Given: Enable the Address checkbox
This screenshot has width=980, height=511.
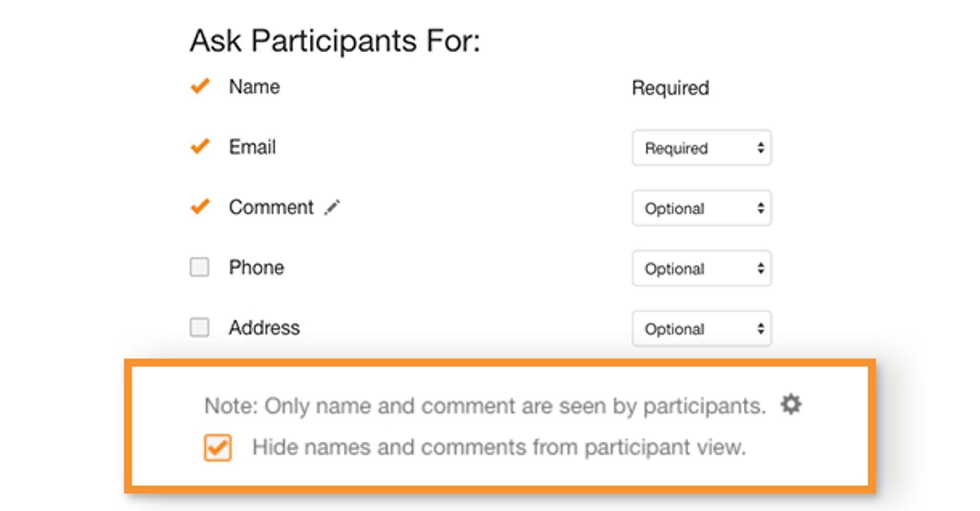Looking at the screenshot, I should pos(200,327).
